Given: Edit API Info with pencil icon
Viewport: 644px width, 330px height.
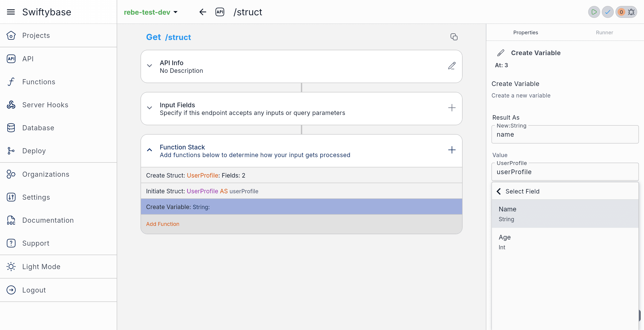Looking at the screenshot, I should tap(452, 66).
